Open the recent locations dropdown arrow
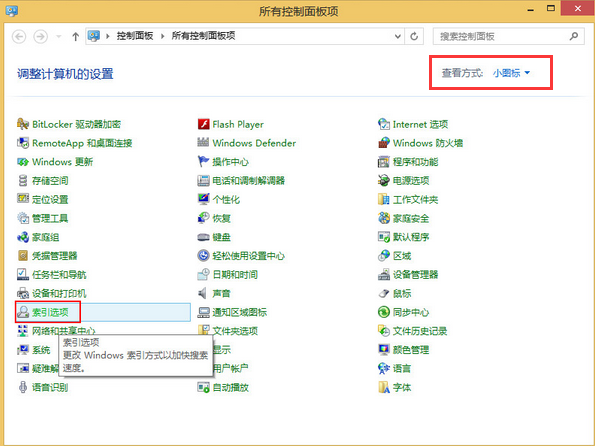This screenshot has width=595, height=446. pyautogui.click(x=58, y=36)
